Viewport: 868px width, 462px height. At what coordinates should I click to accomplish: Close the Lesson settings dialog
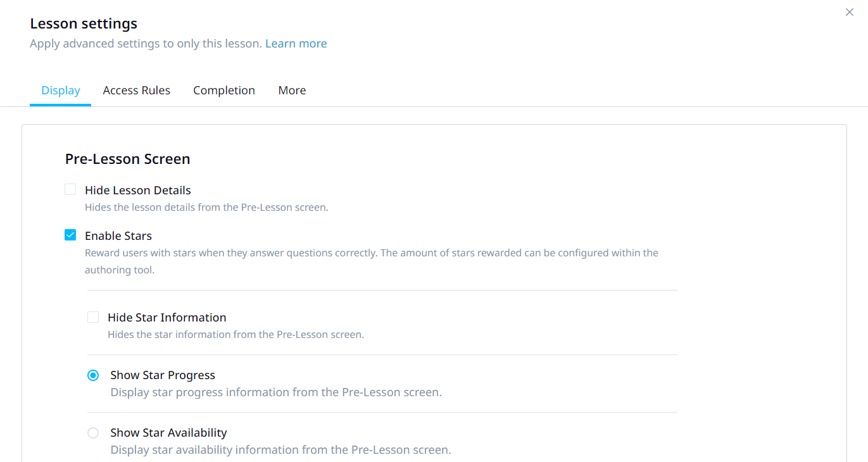coord(850,12)
